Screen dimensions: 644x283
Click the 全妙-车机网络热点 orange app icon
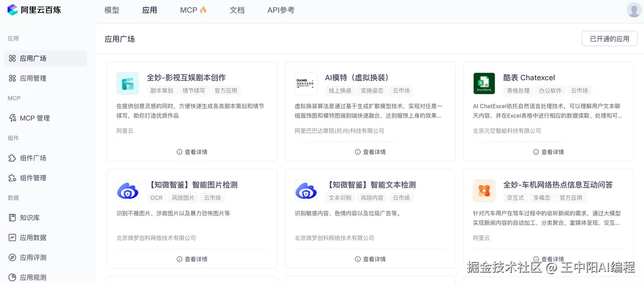pyautogui.click(x=484, y=191)
